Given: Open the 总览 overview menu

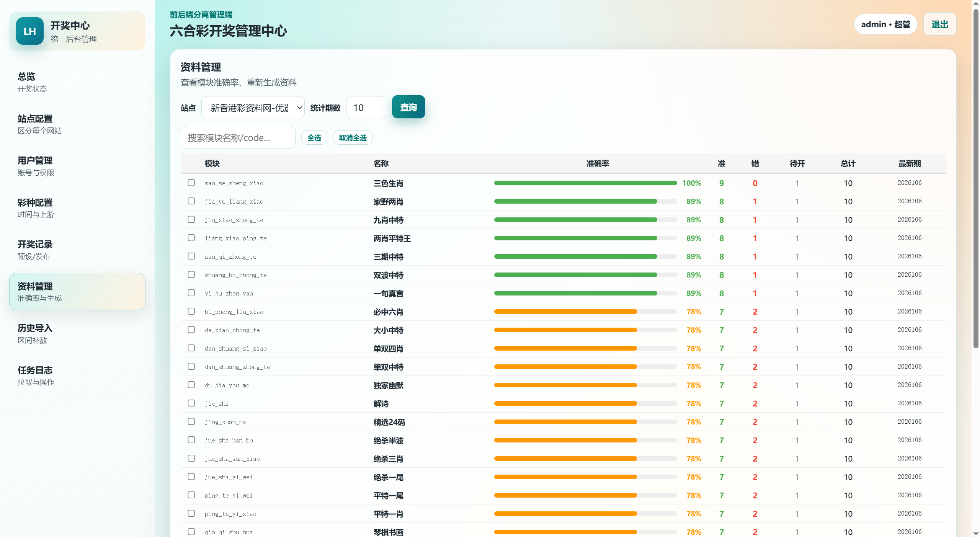Looking at the screenshot, I should (x=77, y=82).
